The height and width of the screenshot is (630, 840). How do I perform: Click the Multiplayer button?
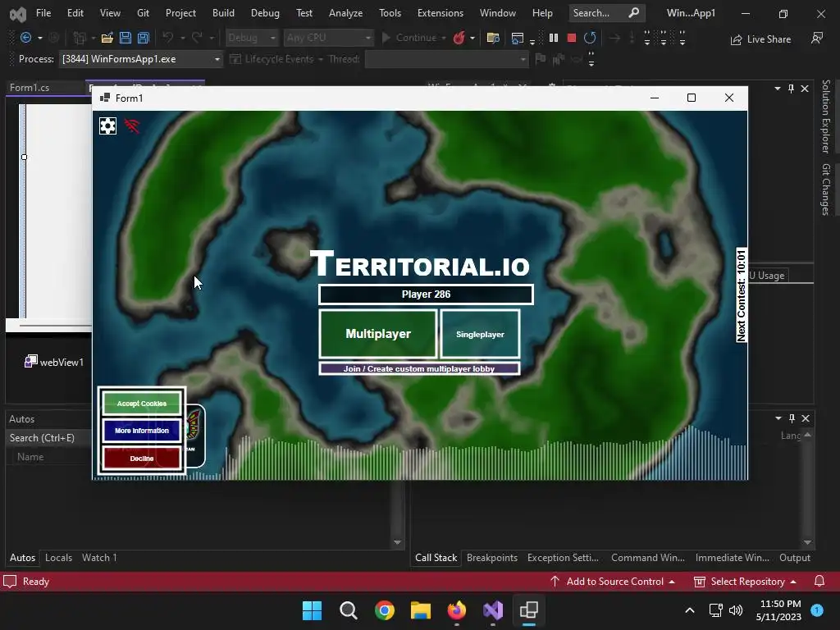[x=378, y=334]
